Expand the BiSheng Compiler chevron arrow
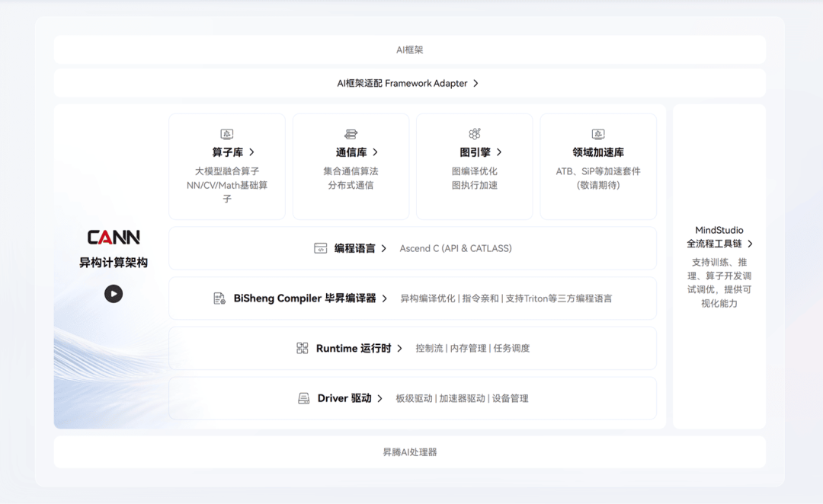The width and height of the screenshot is (823, 504). click(385, 298)
